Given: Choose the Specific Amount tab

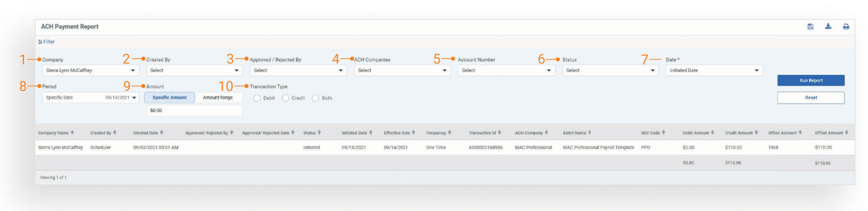Looking at the screenshot, I should 170,98.
